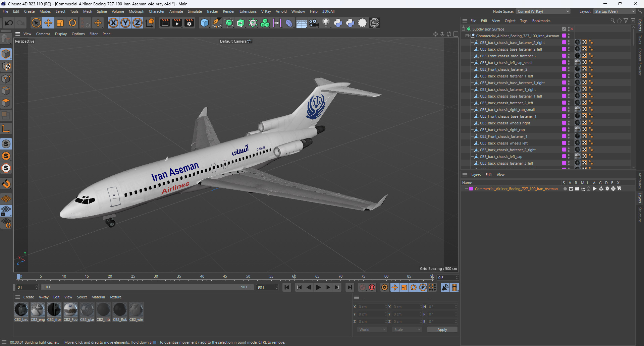This screenshot has width=644, height=346.
Task: Activate the Scale tool
Action: pos(60,23)
